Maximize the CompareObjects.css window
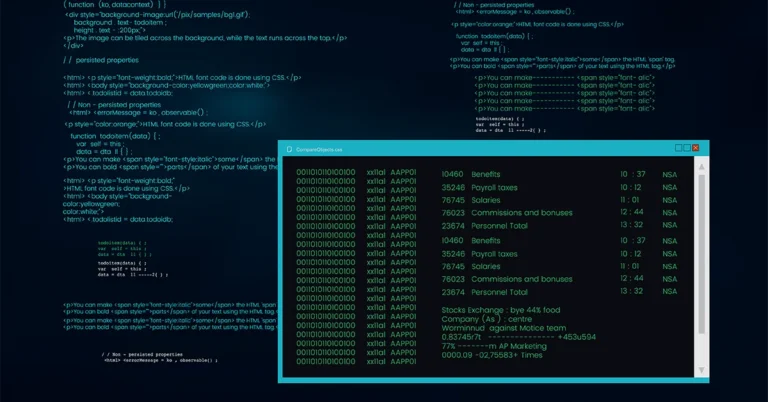Image resolution: width=768 pixels, height=402 pixels. click(x=687, y=148)
